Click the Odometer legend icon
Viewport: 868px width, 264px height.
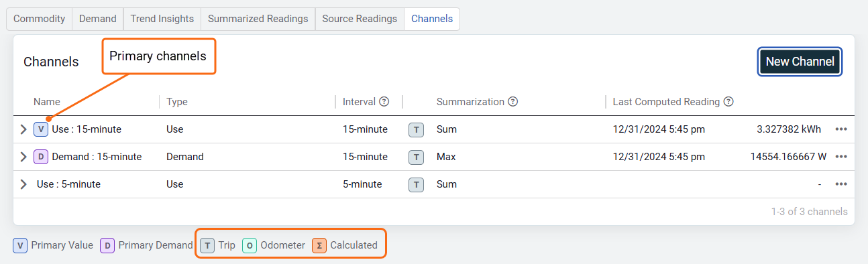coord(250,245)
